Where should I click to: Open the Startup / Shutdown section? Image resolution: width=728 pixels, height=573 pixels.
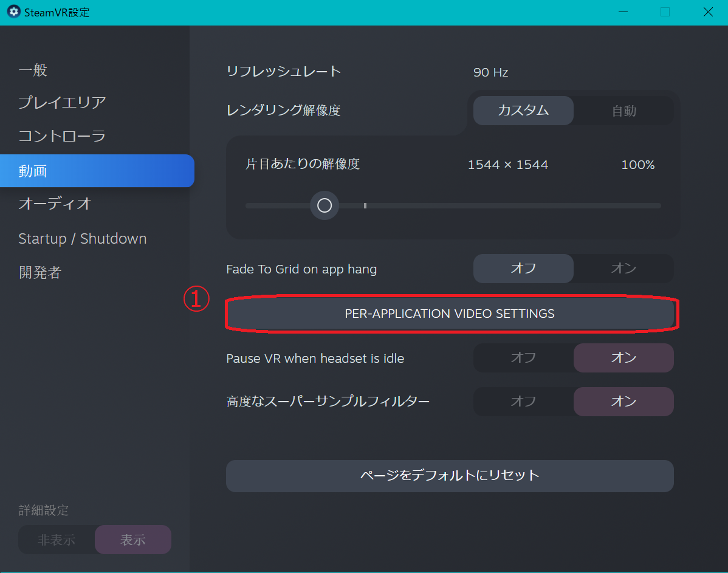(83, 239)
